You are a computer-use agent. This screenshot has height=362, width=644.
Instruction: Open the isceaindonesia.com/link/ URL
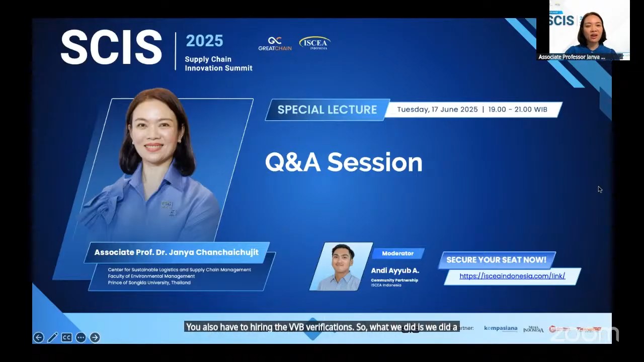(x=512, y=276)
